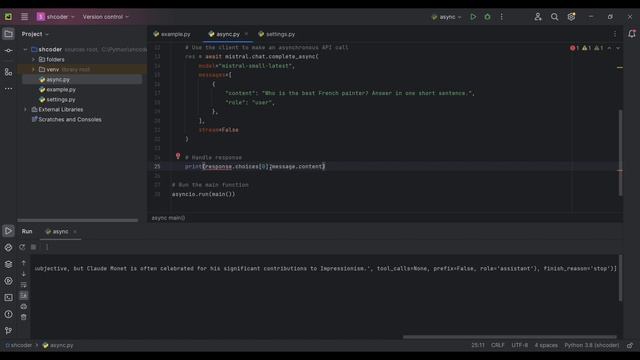Viewport: 640px width, 360px height.
Task: Open settings.py in project tree
Action: click(61, 100)
